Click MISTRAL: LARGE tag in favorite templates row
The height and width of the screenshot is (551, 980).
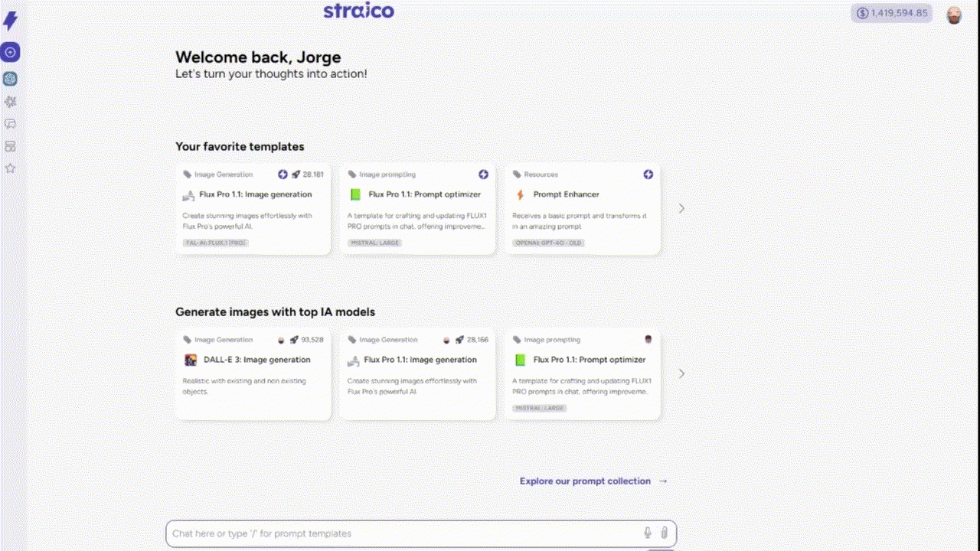pos(375,243)
